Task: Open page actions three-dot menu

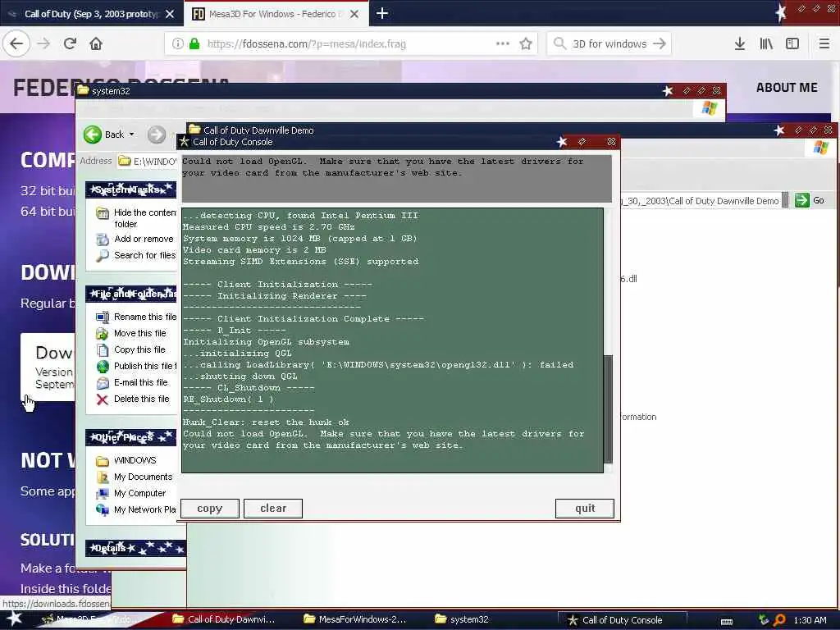Action: click(x=503, y=44)
